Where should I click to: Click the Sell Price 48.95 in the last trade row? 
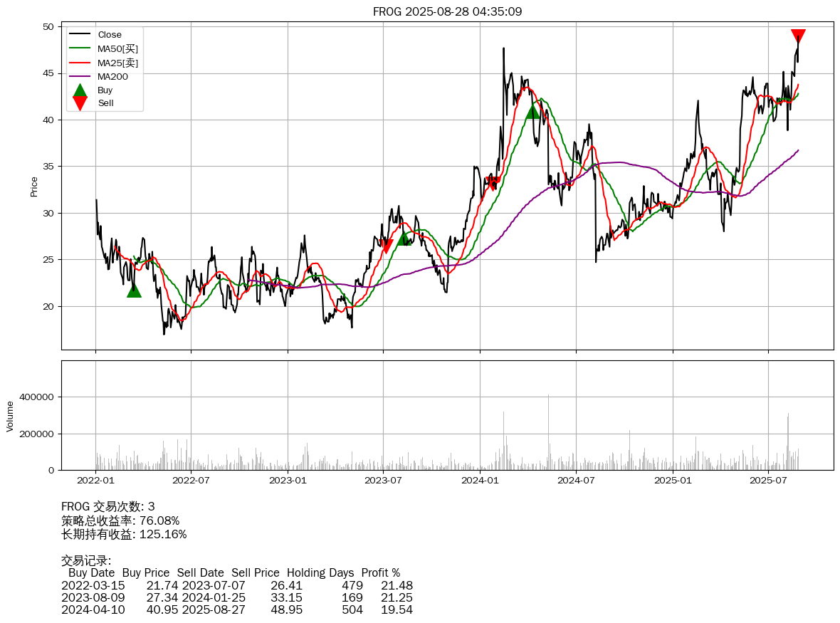[x=286, y=609]
